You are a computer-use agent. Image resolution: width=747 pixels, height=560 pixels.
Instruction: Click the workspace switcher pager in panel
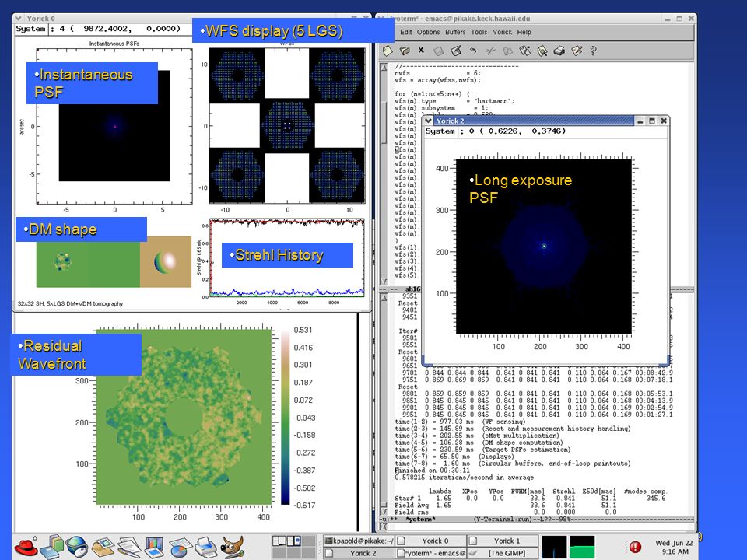point(294,547)
